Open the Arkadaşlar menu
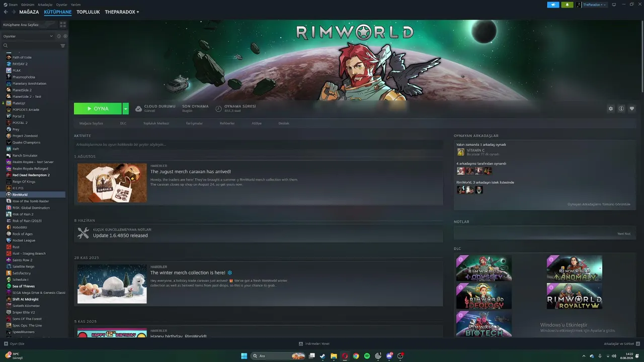 (45, 5)
